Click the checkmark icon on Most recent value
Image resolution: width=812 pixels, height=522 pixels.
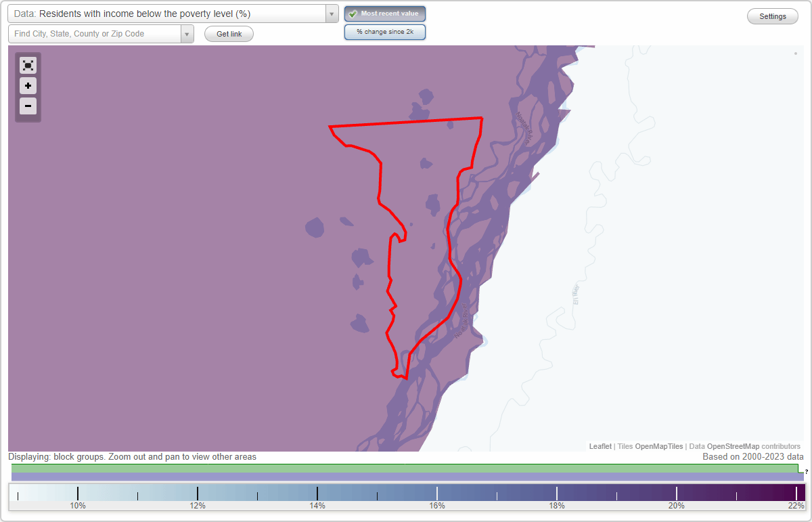353,14
